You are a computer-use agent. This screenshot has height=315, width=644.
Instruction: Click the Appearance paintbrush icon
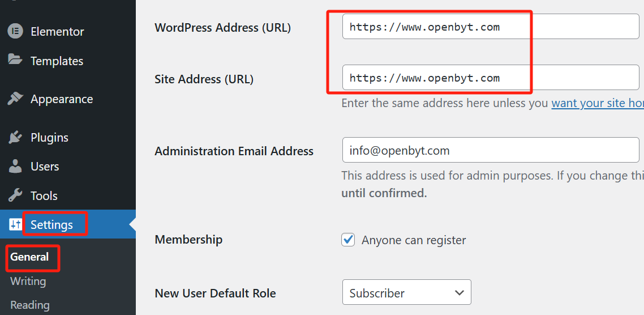(15, 99)
